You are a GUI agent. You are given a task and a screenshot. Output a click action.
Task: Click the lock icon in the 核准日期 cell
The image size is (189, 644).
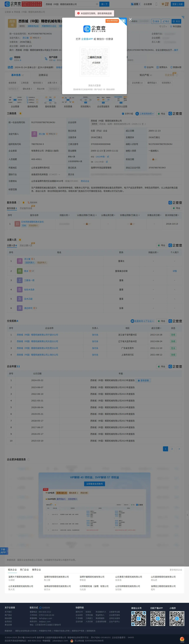tap(153, 159)
